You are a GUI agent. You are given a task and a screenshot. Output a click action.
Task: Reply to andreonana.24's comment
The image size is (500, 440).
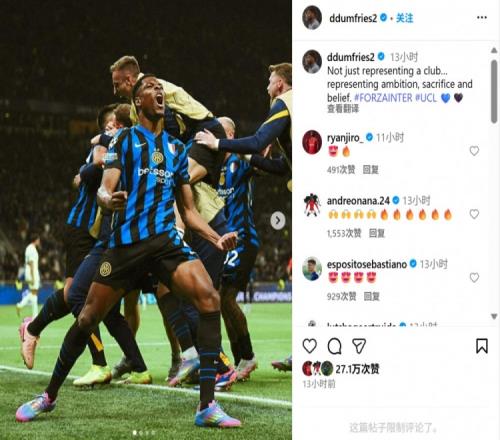pyautogui.click(x=377, y=233)
